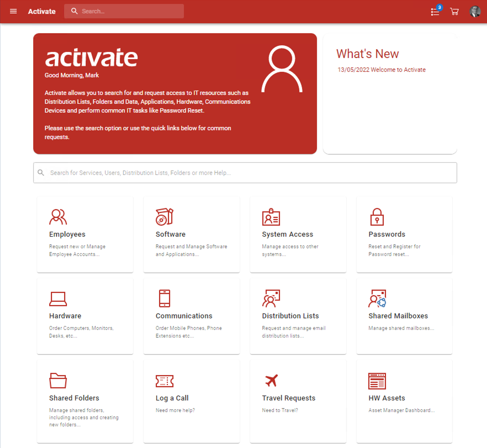The width and height of the screenshot is (487, 448).
Task: Click the HW Assets dashboard icon
Action: coord(377,381)
